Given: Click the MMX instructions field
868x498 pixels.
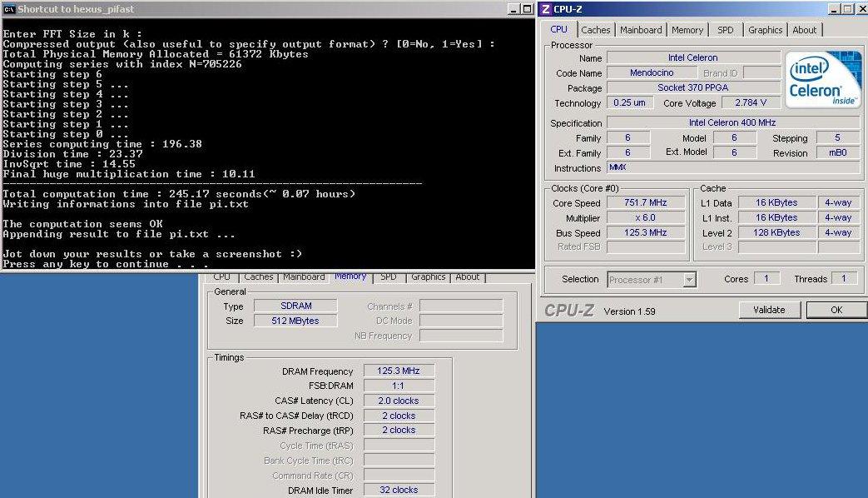Looking at the screenshot, I should 733,167.
